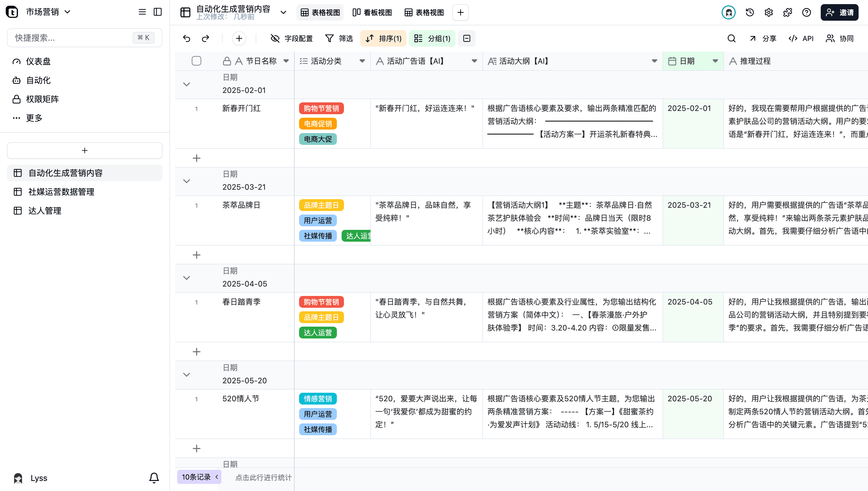
Task: Click the 购物节营销 red tag on 新春开门红
Action: tap(321, 109)
